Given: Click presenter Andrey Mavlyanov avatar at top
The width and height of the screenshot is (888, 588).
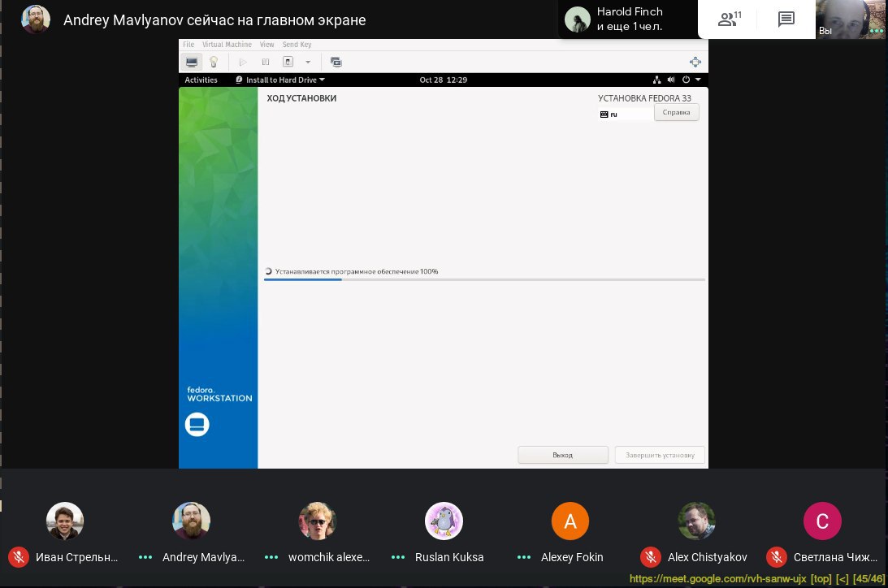Looking at the screenshot, I should tap(35, 19).
